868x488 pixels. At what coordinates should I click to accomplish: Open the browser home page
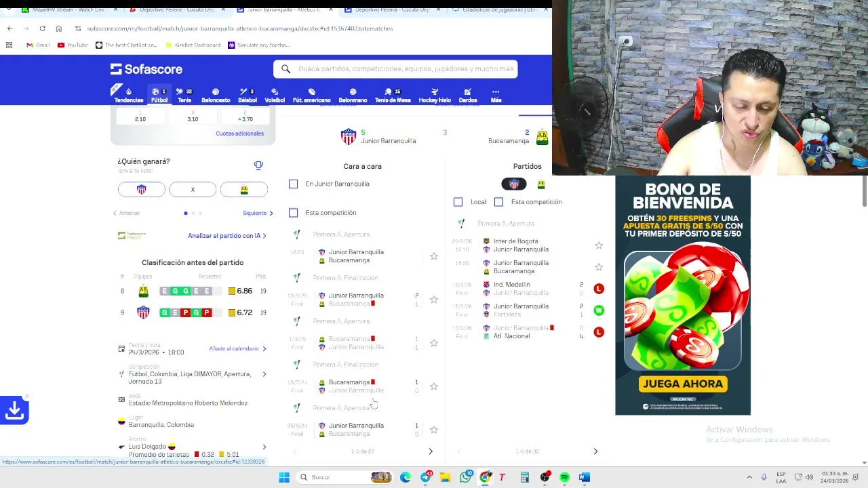pos(59,28)
